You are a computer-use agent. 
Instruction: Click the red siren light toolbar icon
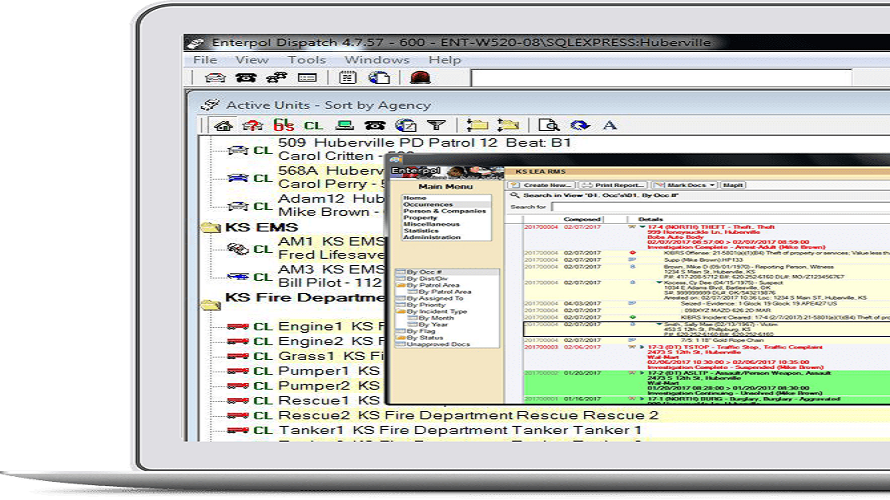click(420, 78)
